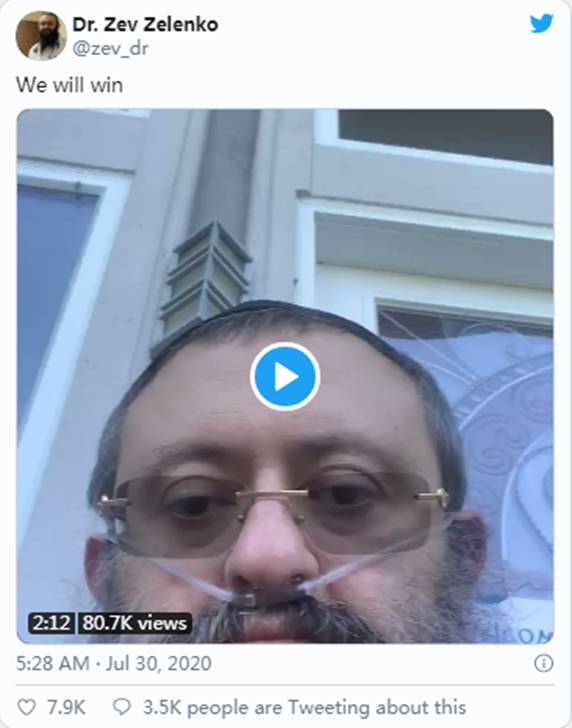This screenshot has width=572, height=728.
Task: Click the 5:28 AM time stamp
Action: coord(52,663)
